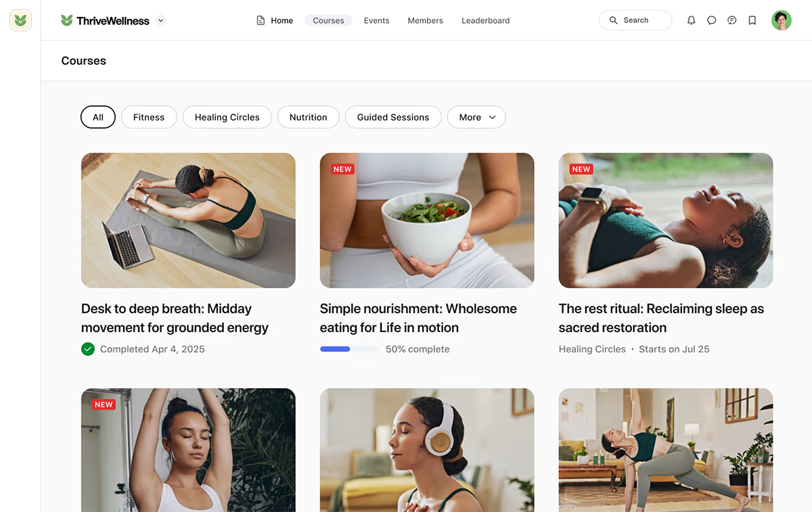Go to the Events tab
Screen dimensions: 812x512
[376, 20]
